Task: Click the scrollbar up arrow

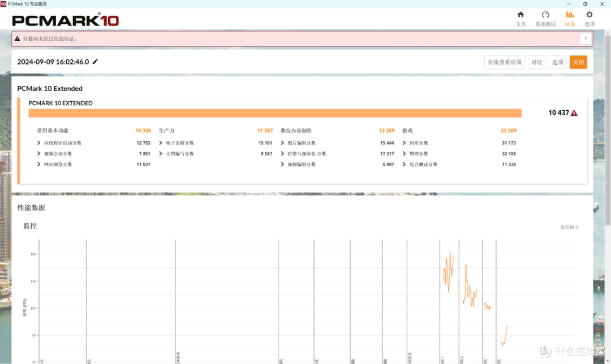Action: tap(608, 33)
